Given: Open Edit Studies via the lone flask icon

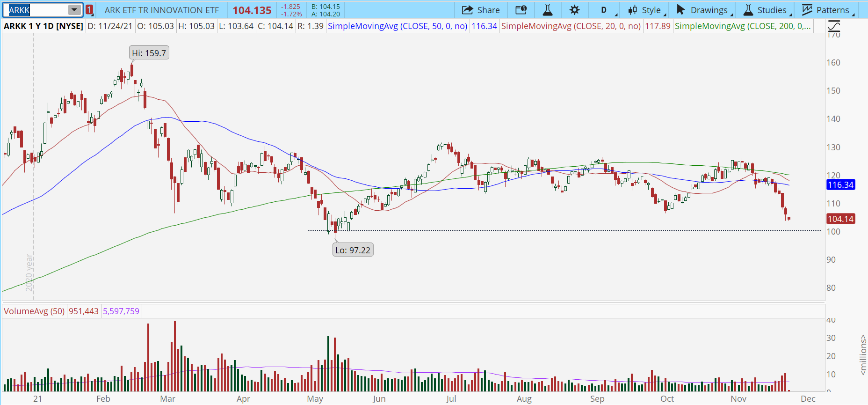Looking at the screenshot, I should (x=548, y=10).
